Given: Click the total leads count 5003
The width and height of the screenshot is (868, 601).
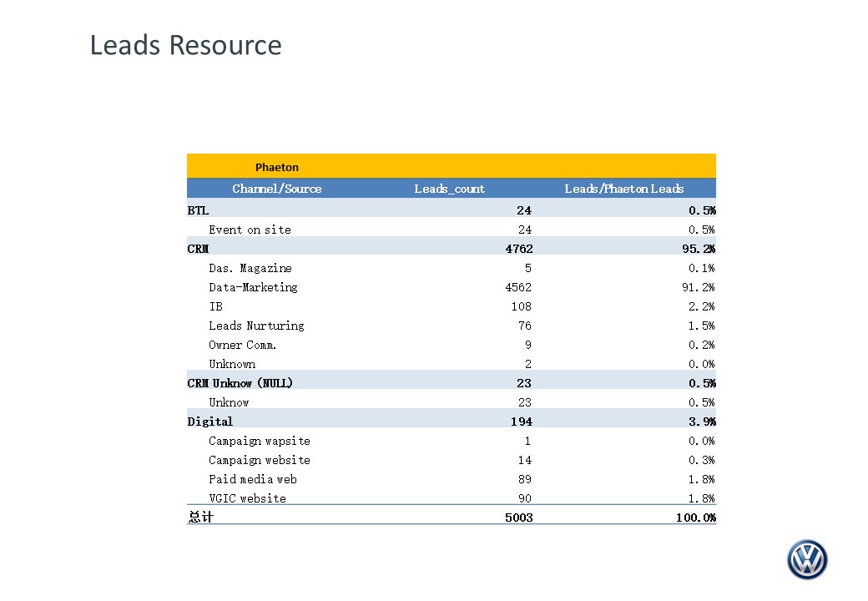Looking at the screenshot, I should (518, 518).
